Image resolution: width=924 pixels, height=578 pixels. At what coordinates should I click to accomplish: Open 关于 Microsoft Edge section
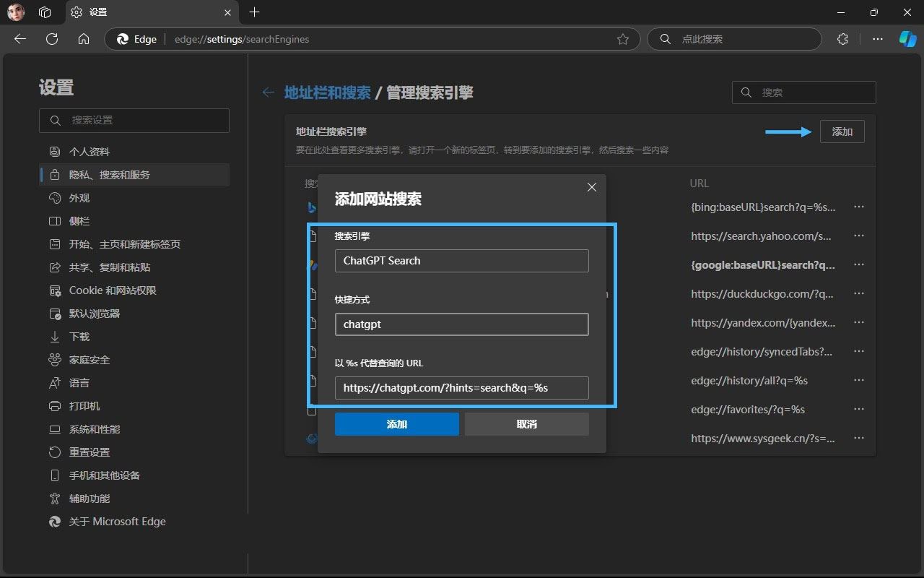coord(134,522)
